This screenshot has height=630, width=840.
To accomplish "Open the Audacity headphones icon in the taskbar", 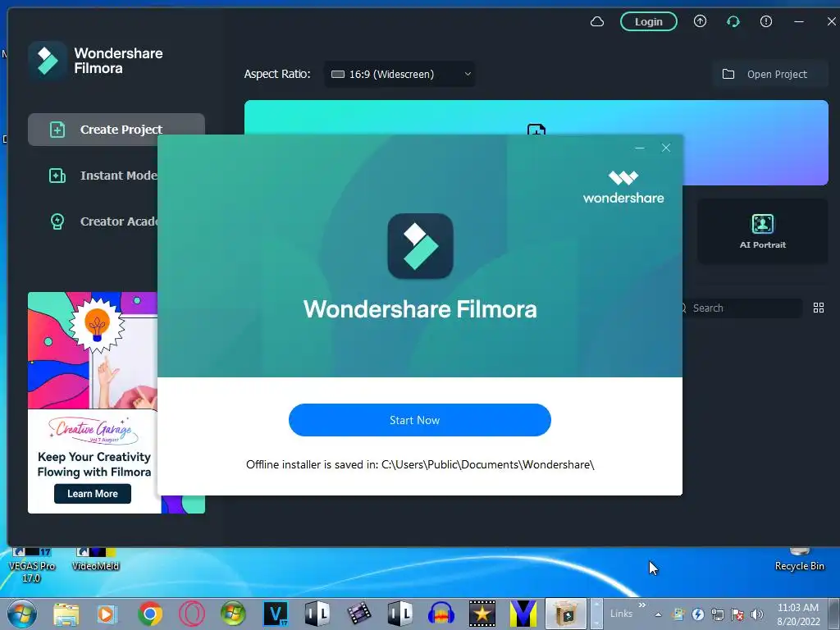I will [x=441, y=614].
